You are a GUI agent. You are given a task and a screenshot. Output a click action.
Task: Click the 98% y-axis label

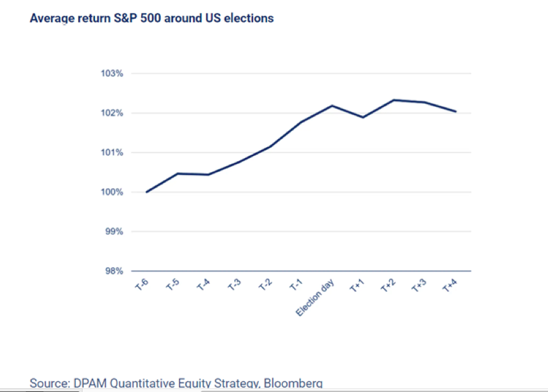(113, 271)
